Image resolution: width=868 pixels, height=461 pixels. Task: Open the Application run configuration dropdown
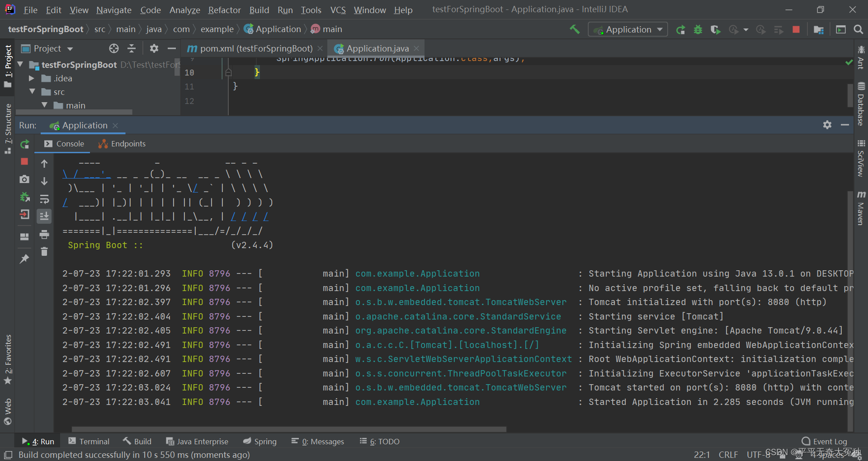click(628, 30)
